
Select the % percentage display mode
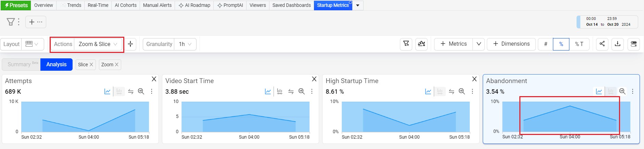tap(561, 44)
